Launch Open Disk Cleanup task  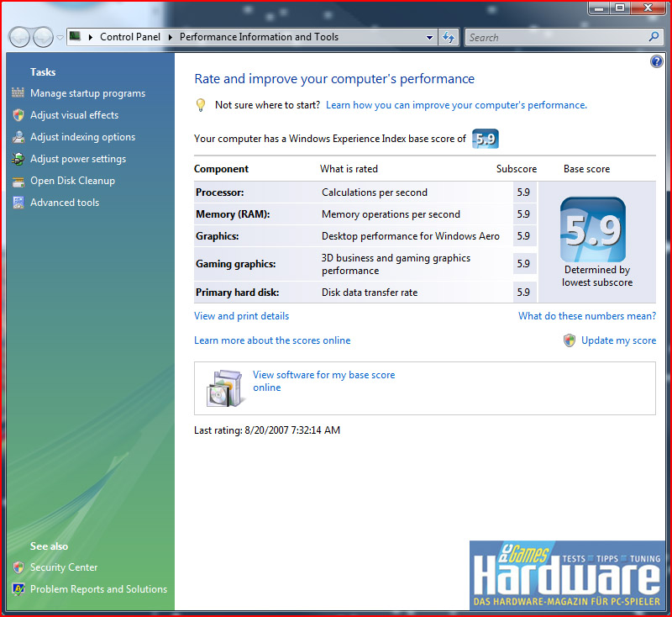(x=72, y=181)
